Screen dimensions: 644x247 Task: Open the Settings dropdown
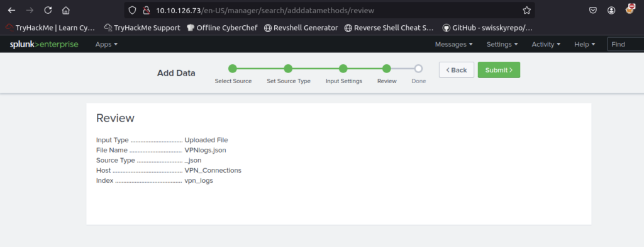[502, 45]
